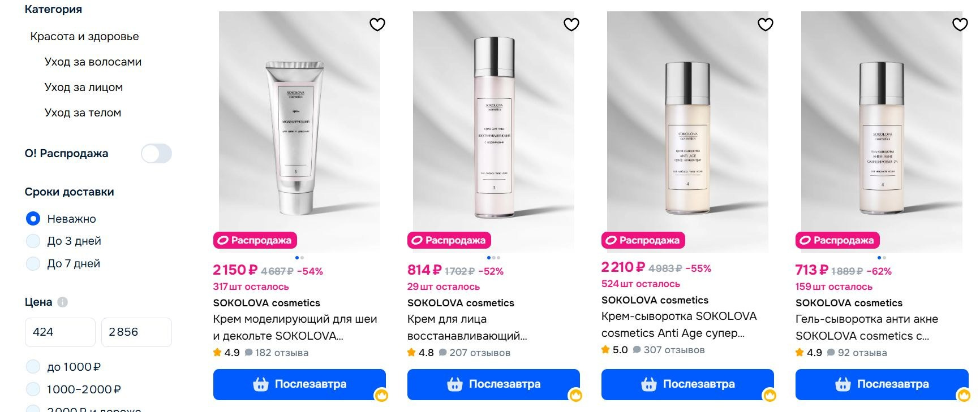The height and width of the screenshot is (412, 980).
Task: Click the minimum price field showing 424
Action: coord(60,332)
